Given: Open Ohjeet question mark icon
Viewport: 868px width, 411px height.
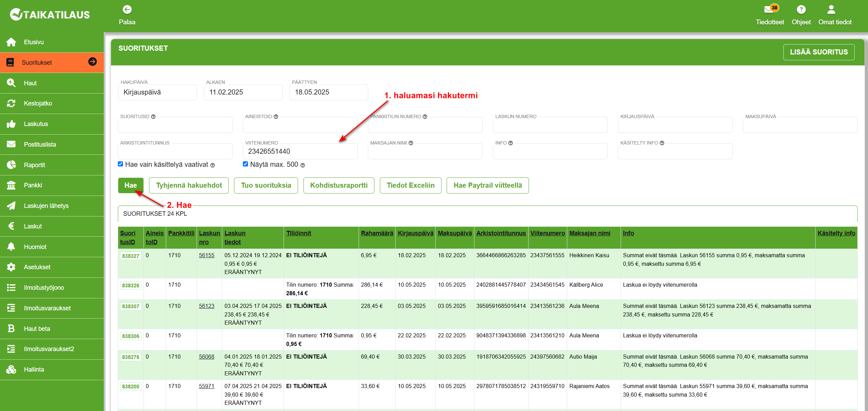Looking at the screenshot, I should point(801,10).
